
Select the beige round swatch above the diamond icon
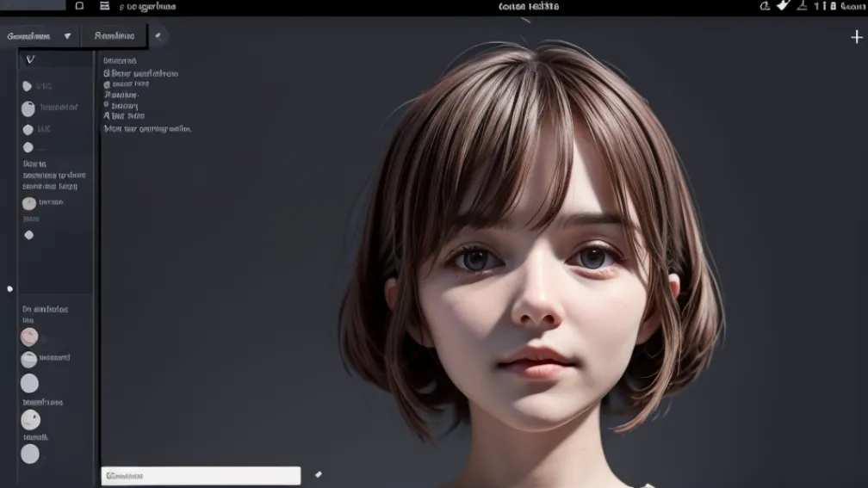[x=28, y=204]
